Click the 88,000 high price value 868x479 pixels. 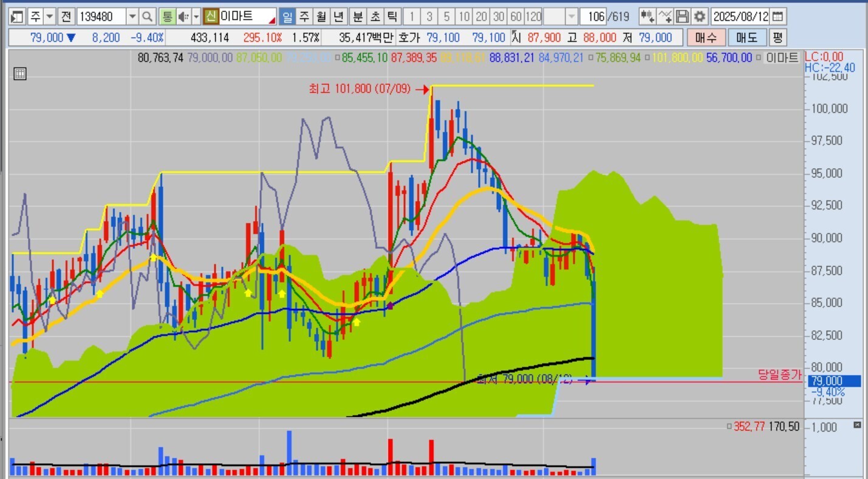coord(599,38)
